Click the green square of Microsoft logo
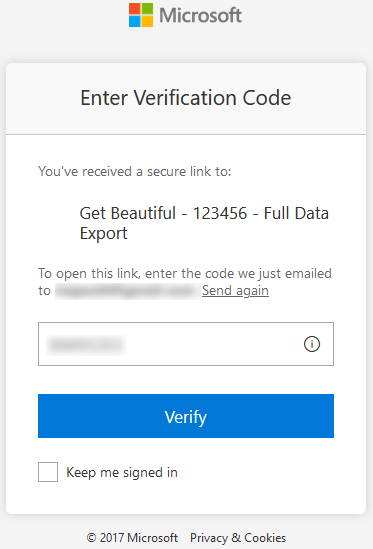The width and height of the screenshot is (373, 549). coord(147,9)
